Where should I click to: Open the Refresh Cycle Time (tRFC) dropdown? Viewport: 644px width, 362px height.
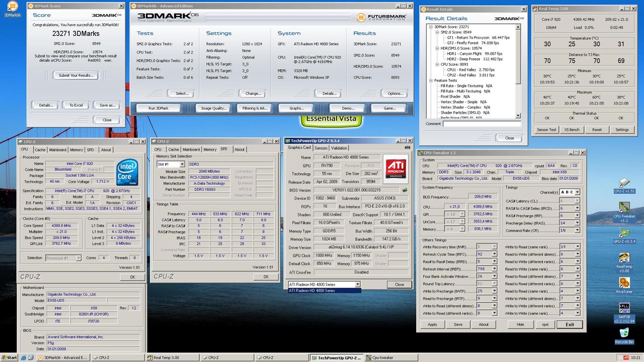point(494,254)
